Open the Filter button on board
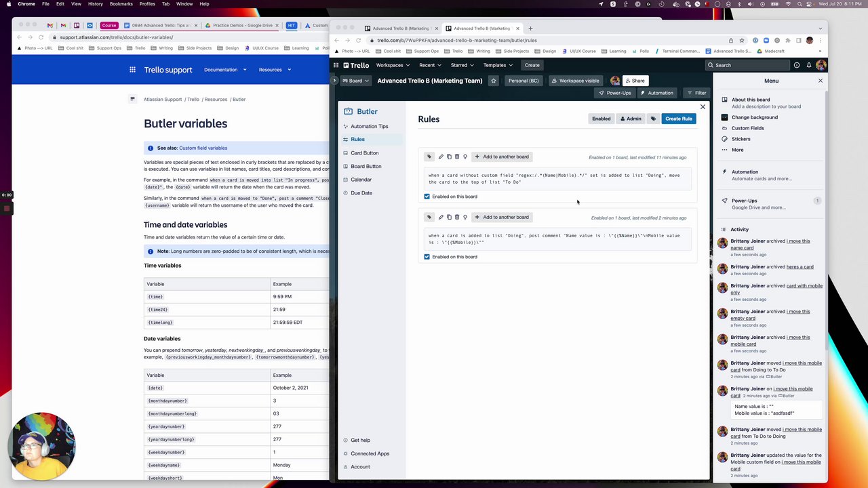This screenshot has width=868, height=488. click(696, 93)
